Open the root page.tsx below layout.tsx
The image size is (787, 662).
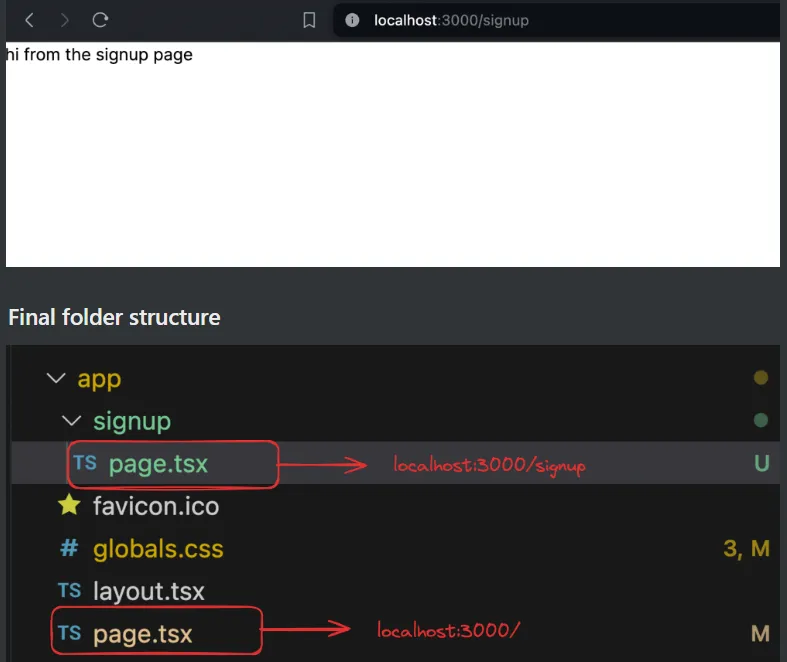tap(142, 634)
